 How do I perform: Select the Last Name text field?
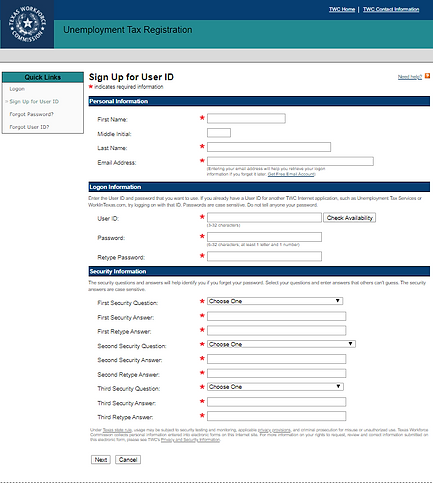[269, 147]
